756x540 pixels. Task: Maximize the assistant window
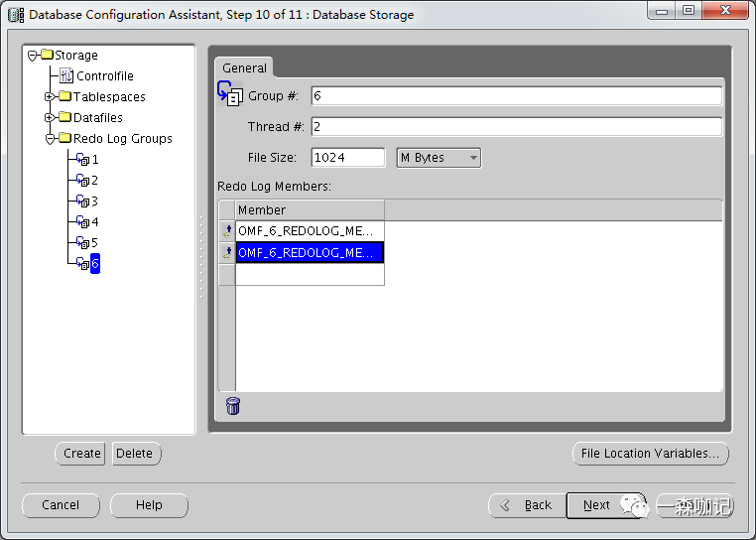point(688,11)
